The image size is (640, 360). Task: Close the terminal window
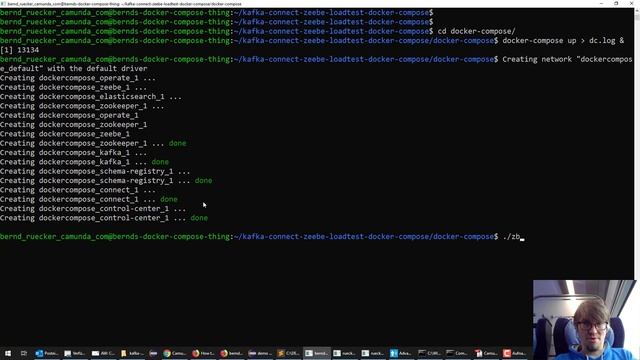click(631, 3)
